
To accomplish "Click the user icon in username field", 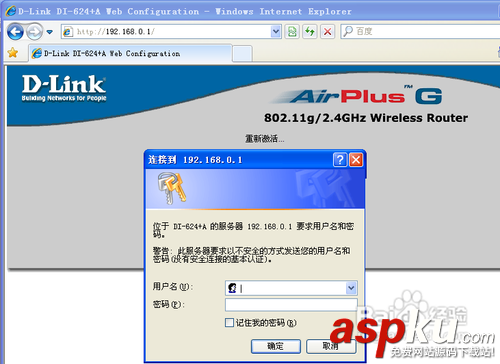I will (232, 288).
